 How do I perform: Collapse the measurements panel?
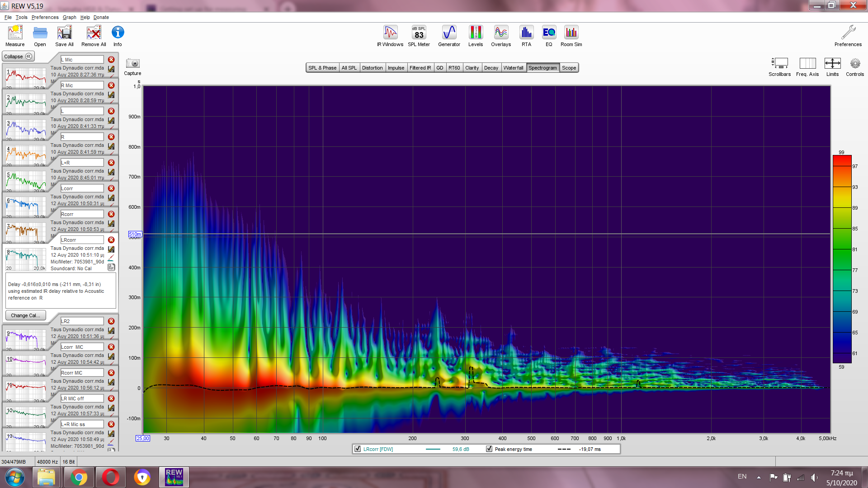(x=18, y=56)
